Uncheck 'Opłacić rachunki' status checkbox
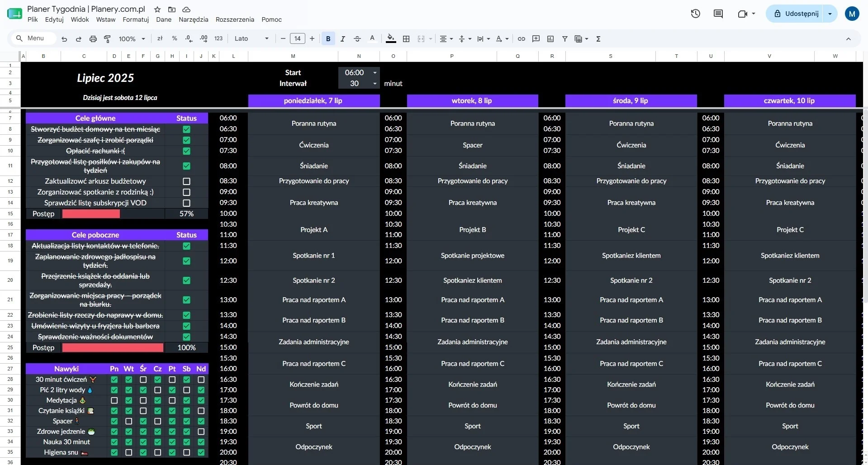The image size is (868, 465). pyautogui.click(x=186, y=151)
